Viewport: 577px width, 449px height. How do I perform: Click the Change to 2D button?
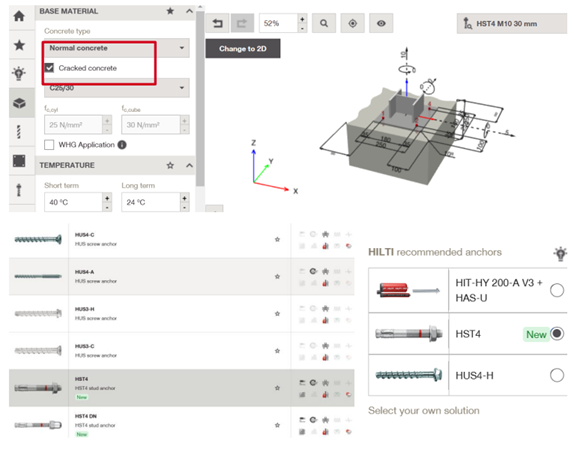point(243,49)
